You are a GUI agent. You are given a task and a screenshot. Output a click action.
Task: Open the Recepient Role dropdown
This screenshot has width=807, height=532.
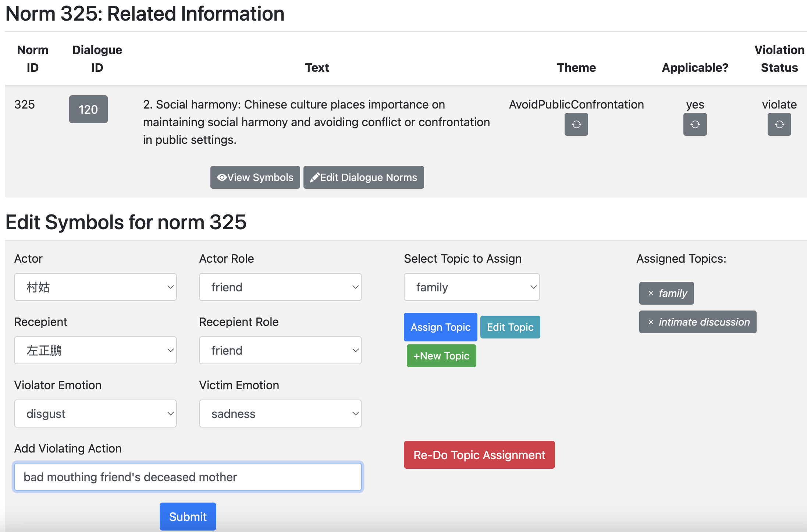(x=280, y=350)
